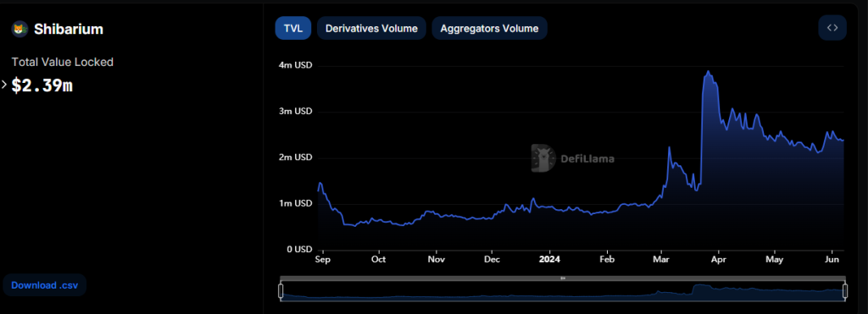The height and width of the screenshot is (314, 868).
Task: Click the 2024 year axis label
Action: click(x=550, y=259)
